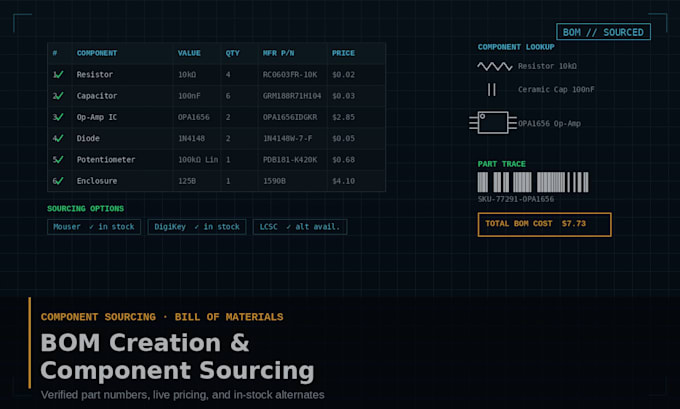Click the PART TRACE heading
The width and height of the screenshot is (680, 409).
pyautogui.click(x=502, y=164)
